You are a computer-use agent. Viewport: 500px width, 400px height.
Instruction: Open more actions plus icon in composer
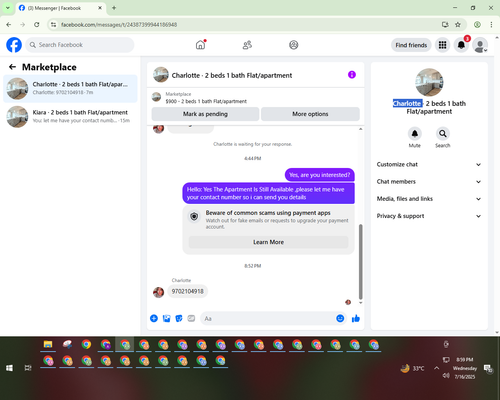click(154, 318)
